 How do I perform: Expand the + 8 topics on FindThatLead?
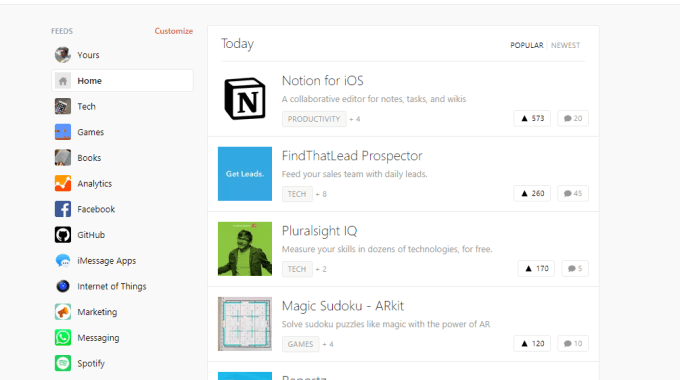[321, 194]
